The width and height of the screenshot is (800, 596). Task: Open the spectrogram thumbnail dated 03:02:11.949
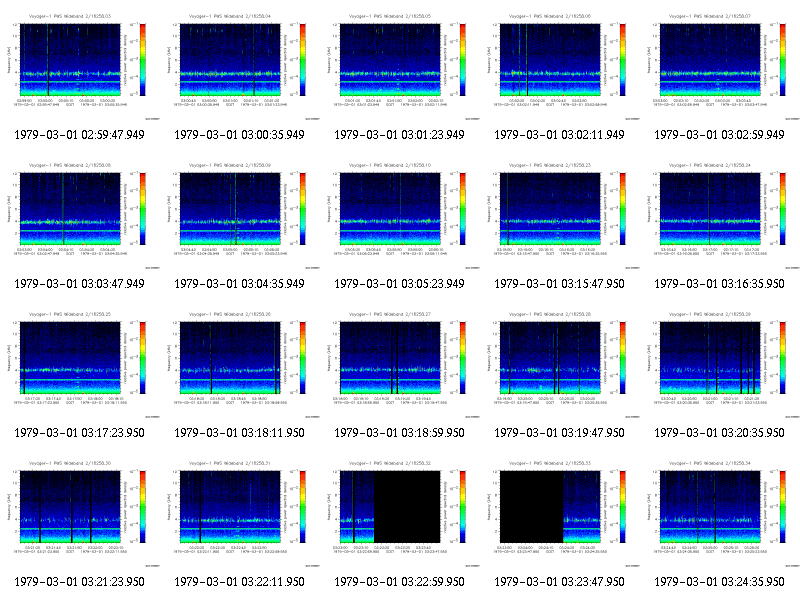click(560, 65)
